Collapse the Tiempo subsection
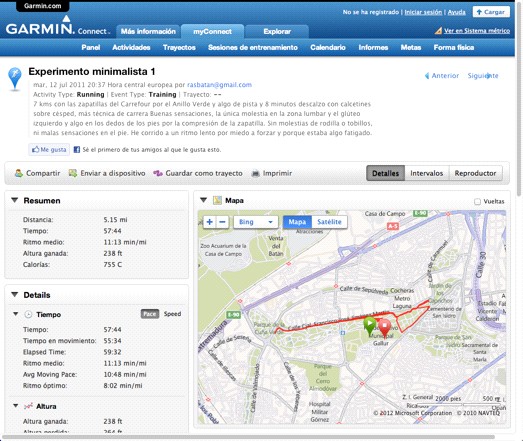523x441 pixels. tap(16, 314)
